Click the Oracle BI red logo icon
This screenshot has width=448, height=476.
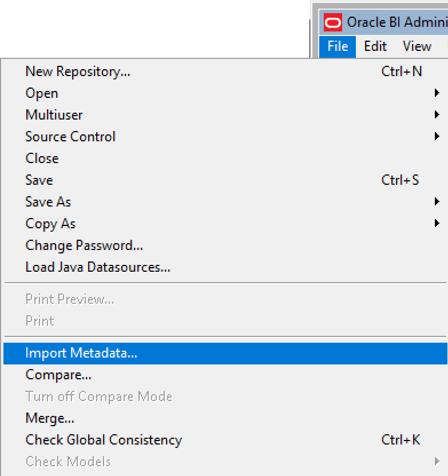pyautogui.click(x=333, y=23)
